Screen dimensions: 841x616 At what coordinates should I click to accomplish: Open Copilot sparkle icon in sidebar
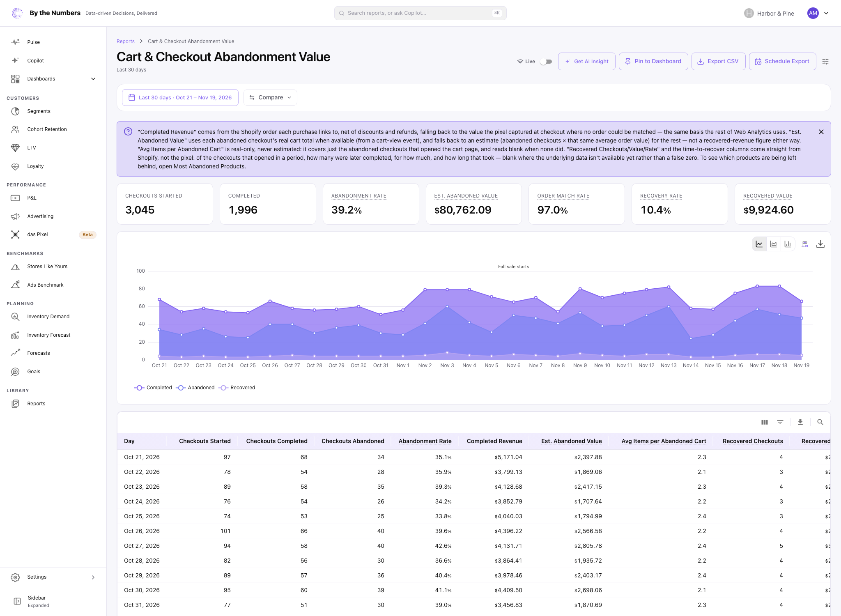(x=15, y=60)
